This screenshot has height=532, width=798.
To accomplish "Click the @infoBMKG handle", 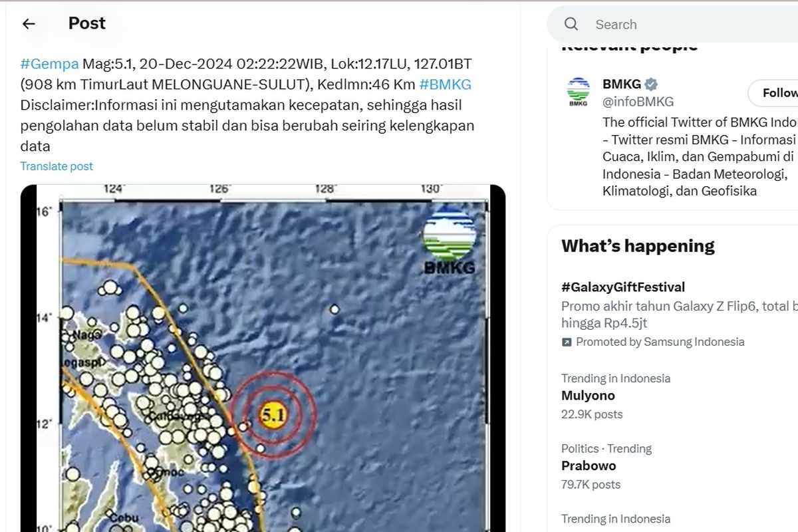I will pyautogui.click(x=638, y=101).
